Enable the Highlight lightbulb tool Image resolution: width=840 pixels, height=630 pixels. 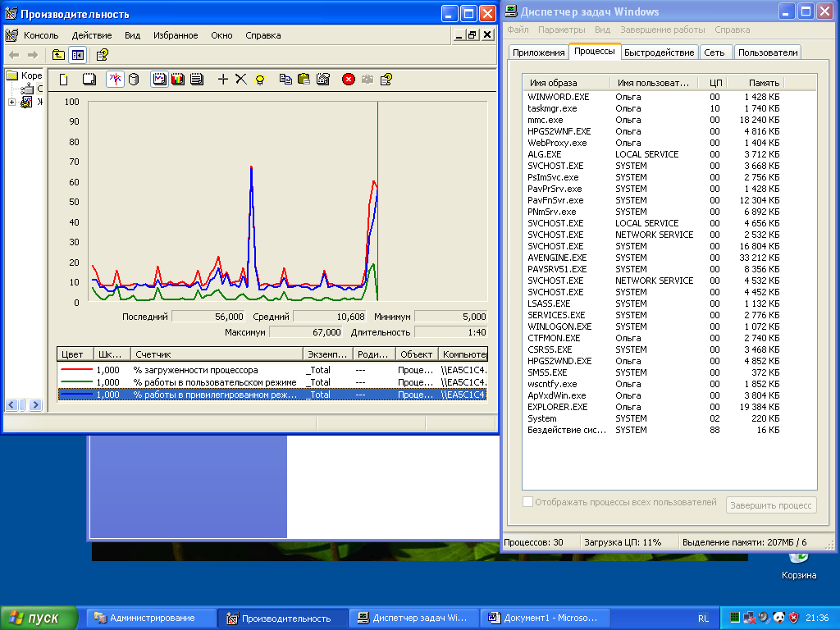click(x=259, y=79)
